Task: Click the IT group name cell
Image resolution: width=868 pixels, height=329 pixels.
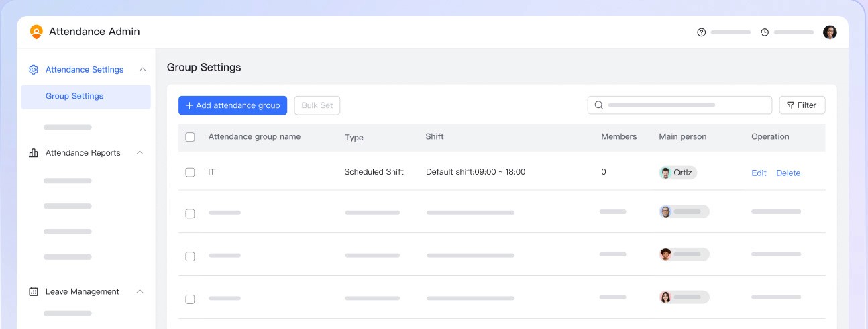Action: (212, 172)
